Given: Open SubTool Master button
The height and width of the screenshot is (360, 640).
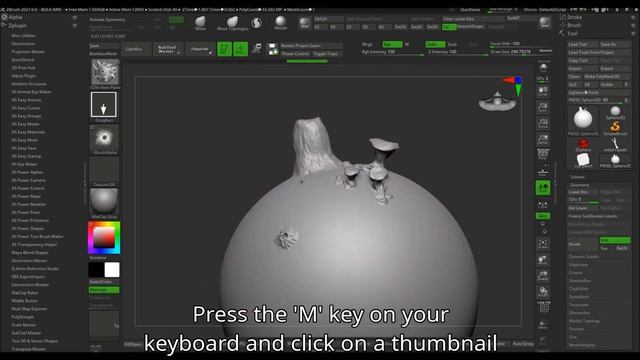Looking at the screenshot, I should [x=167, y=49].
